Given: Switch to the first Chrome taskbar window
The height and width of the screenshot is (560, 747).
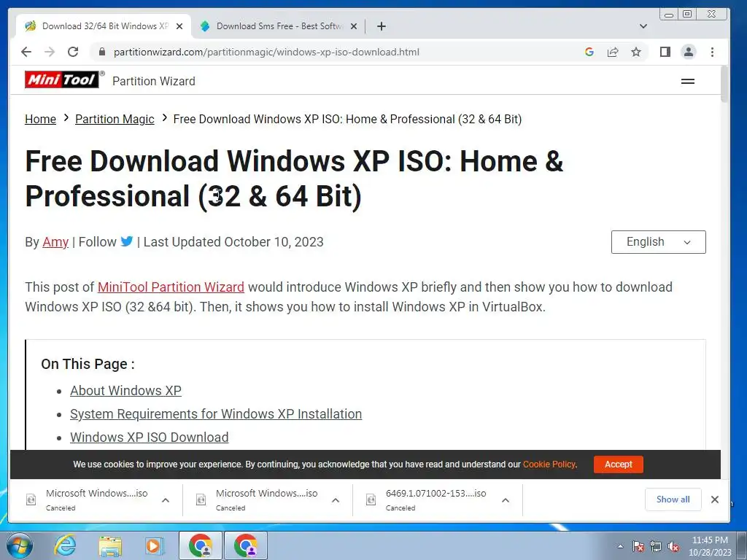Looking at the screenshot, I should [x=201, y=545].
